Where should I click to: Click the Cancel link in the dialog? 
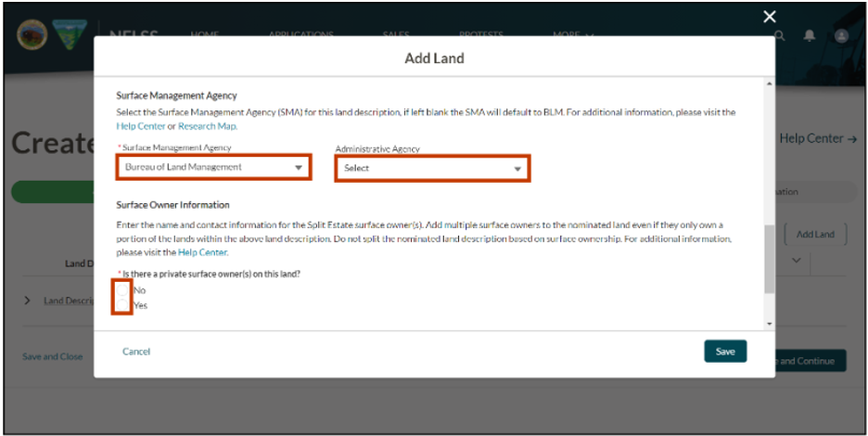(136, 352)
